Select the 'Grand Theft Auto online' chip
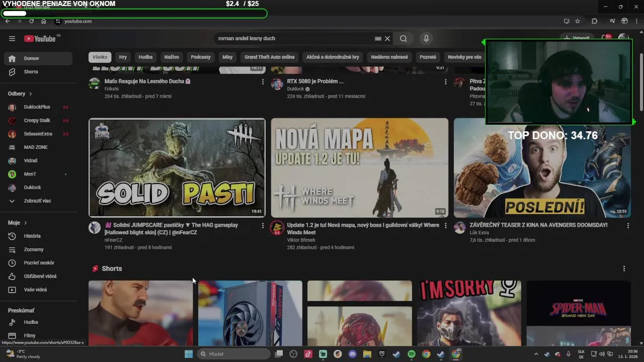The height and width of the screenshot is (362, 644). coord(269,57)
